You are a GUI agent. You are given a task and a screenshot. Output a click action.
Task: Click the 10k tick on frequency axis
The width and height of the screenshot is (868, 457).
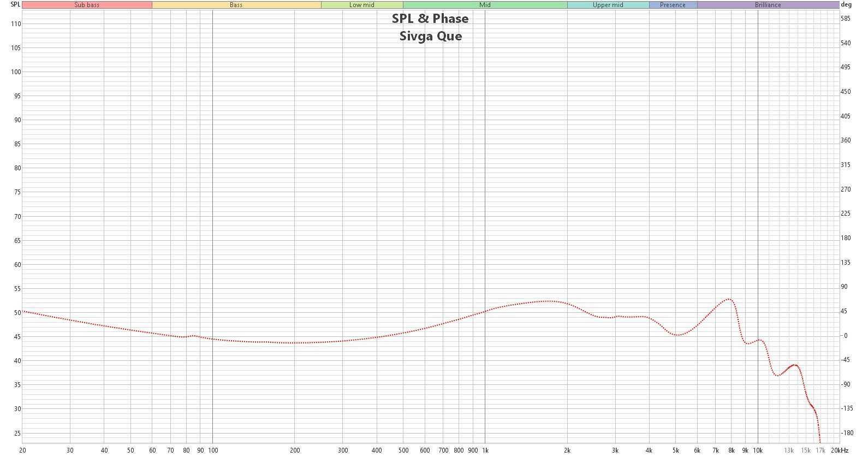click(758, 450)
